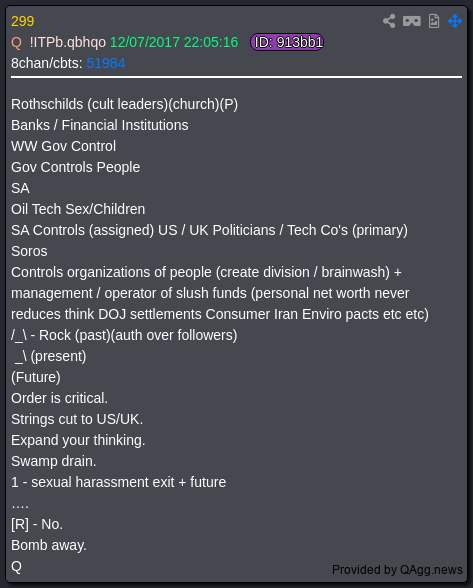Click the 8chan/cbts board label
The image size is (473, 588).
[47, 63]
